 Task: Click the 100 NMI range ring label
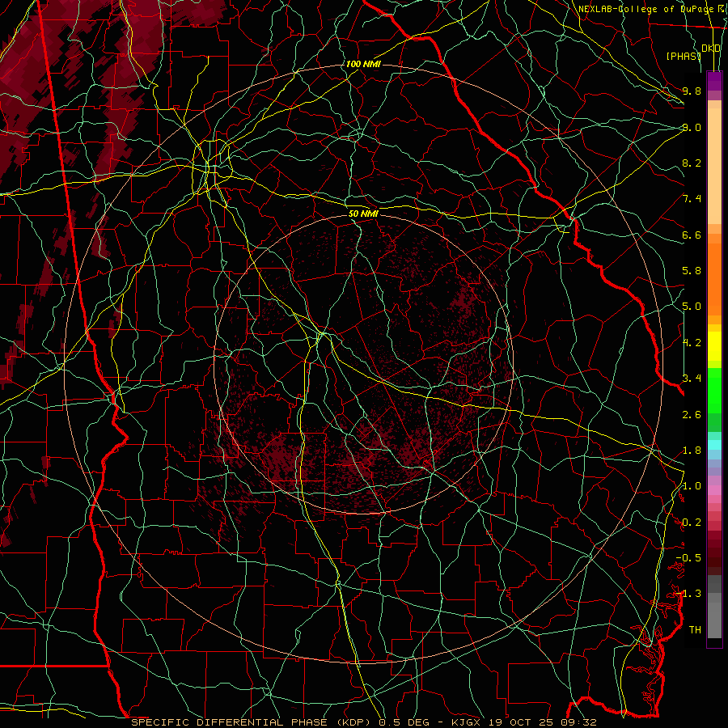click(363, 64)
